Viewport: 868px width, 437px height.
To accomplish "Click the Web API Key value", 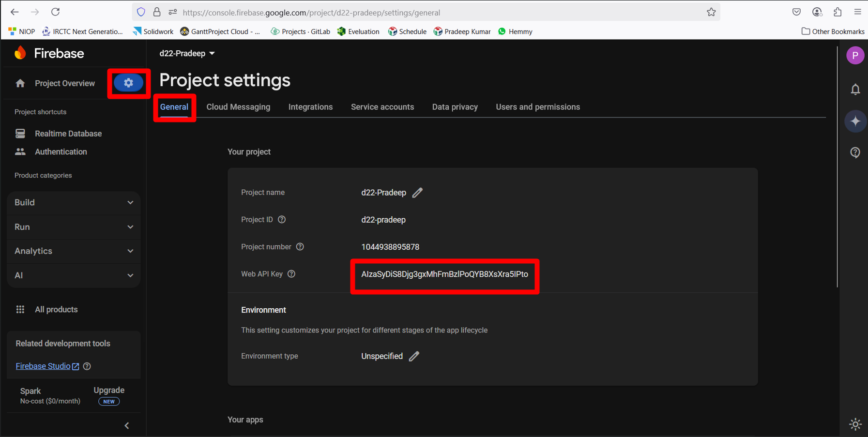I will point(445,274).
